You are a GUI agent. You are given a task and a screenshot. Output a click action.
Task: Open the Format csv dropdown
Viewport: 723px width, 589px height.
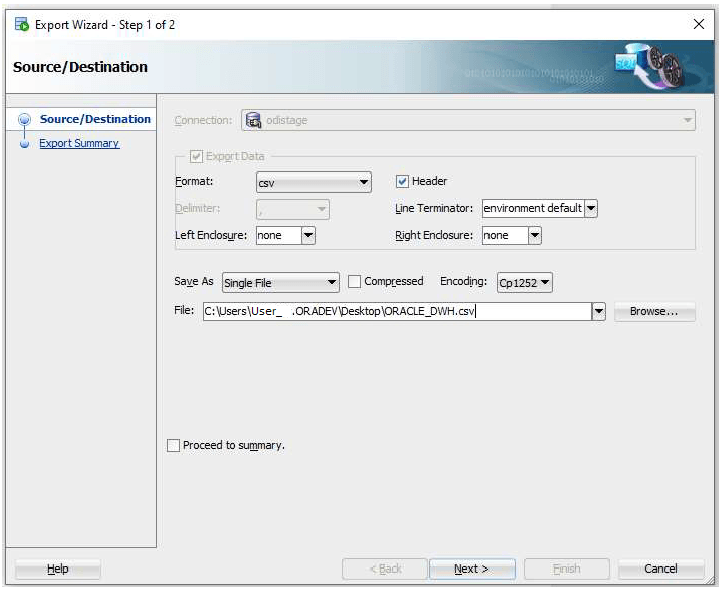(314, 182)
